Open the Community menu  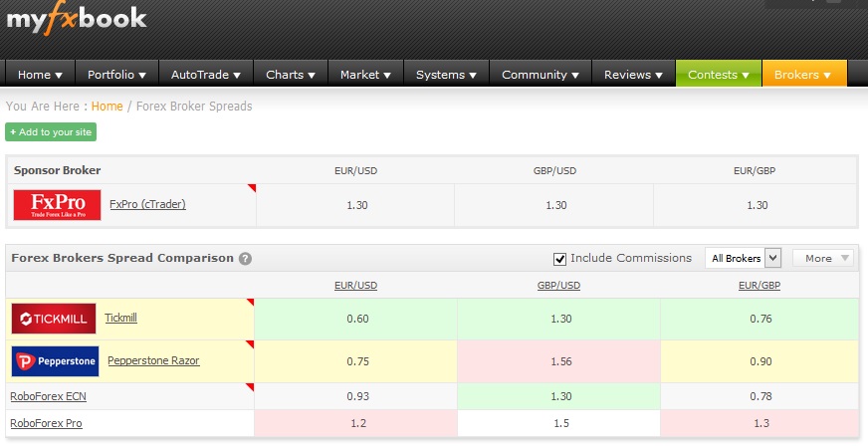(541, 74)
